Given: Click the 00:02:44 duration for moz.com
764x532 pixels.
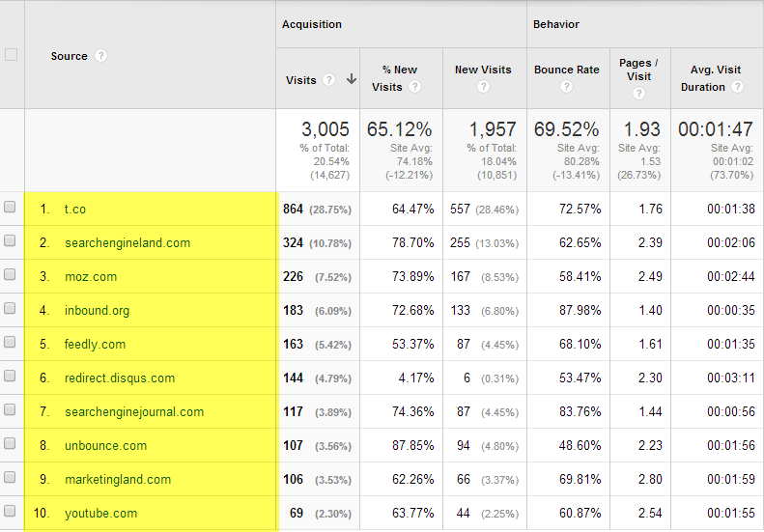Looking at the screenshot, I should pyautogui.click(x=731, y=277).
